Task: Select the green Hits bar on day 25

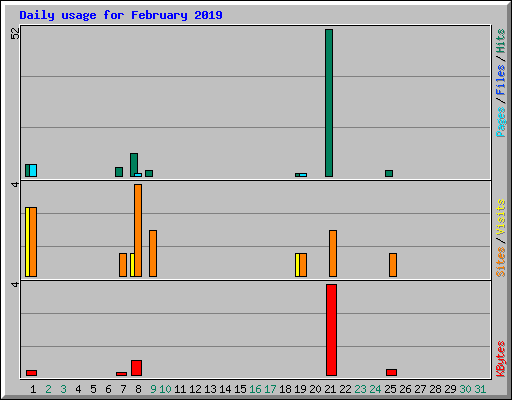Action: coord(389,173)
